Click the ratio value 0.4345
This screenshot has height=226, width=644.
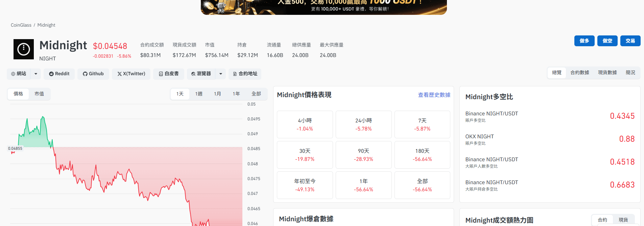622,116
